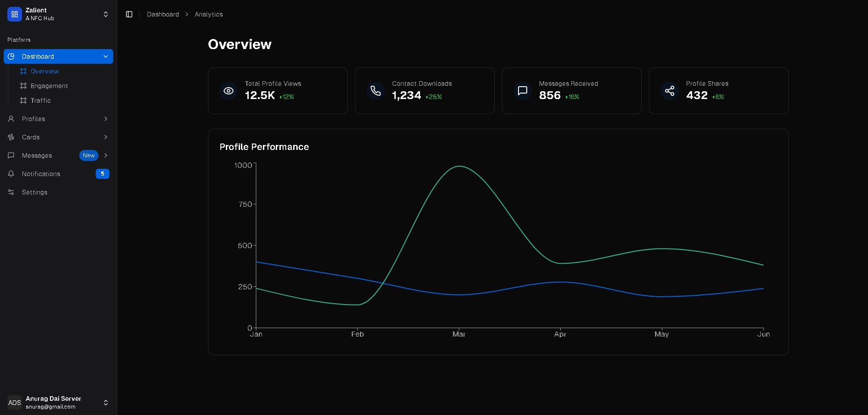Click the Profile Performance chart title

(x=264, y=147)
